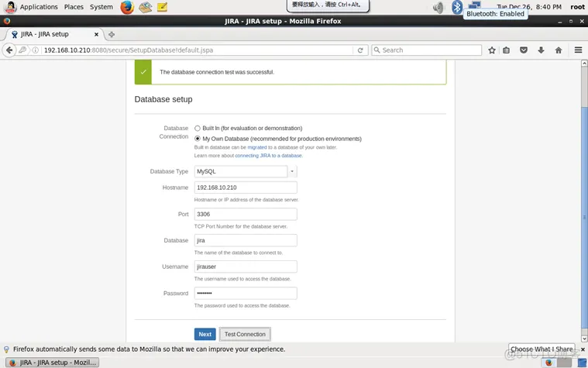The width and height of the screenshot is (588, 368).
Task: Click in the Password field
Action: pyautogui.click(x=246, y=294)
